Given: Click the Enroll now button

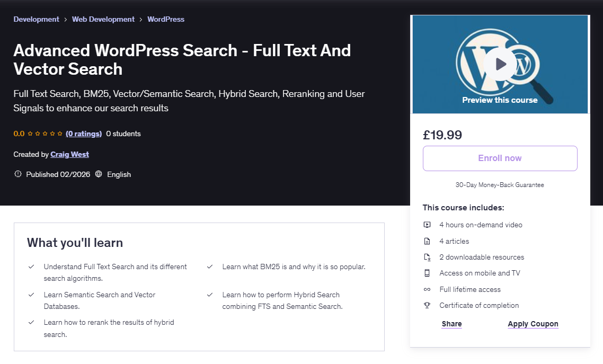Looking at the screenshot, I should (x=500, y=158).
